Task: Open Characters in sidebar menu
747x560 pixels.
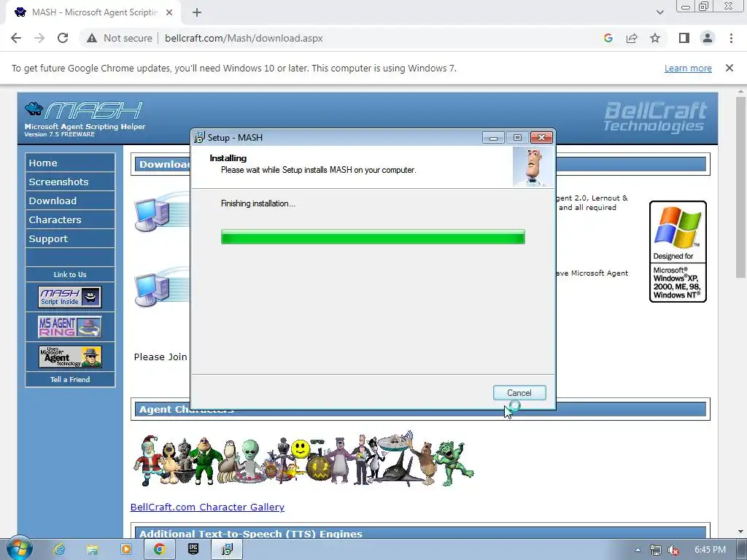Action: click(70, 220)
